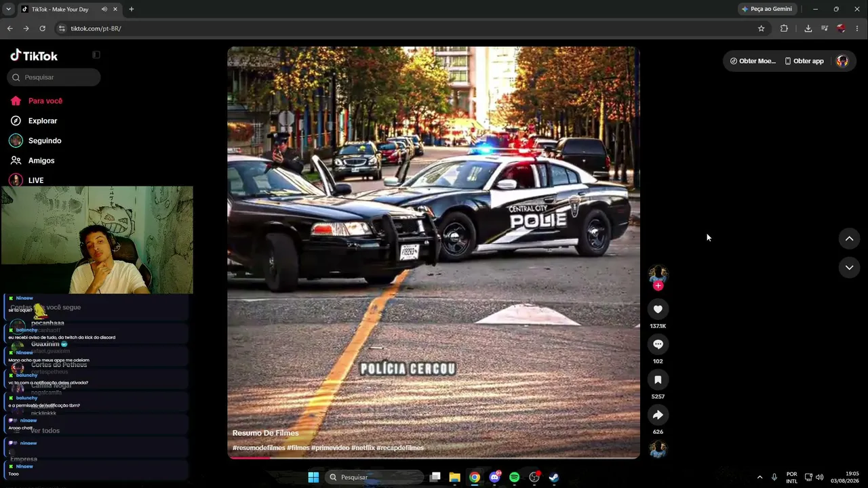Pause the playing TikTok video
Viewport: 868px width, 488px height.
[x=433, y=253]
